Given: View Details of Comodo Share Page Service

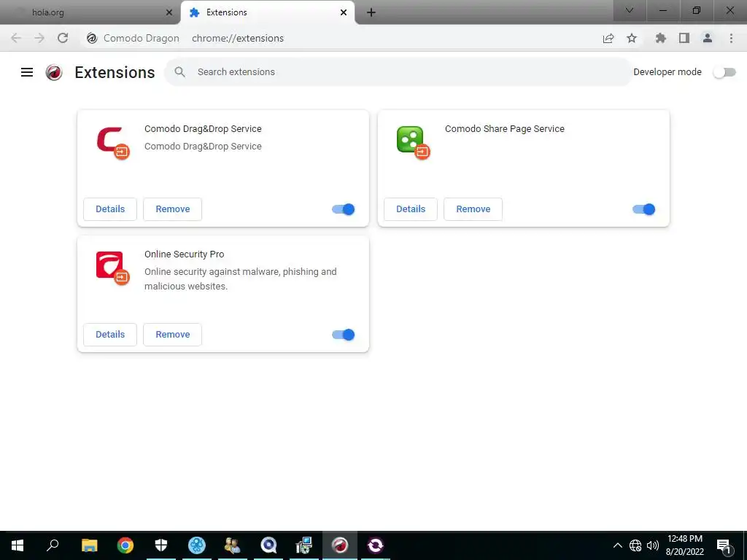Looking at the screenshot, I should 411,209.
